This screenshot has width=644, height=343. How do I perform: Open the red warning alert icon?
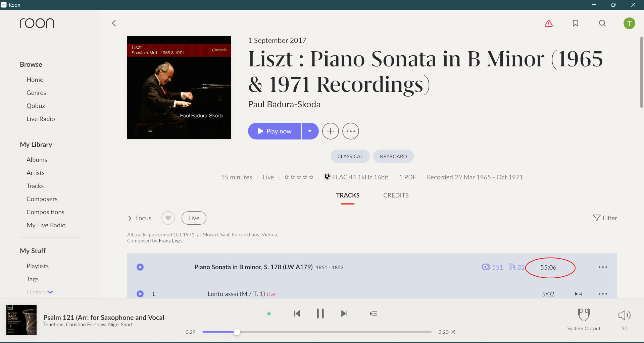[549, 23]
